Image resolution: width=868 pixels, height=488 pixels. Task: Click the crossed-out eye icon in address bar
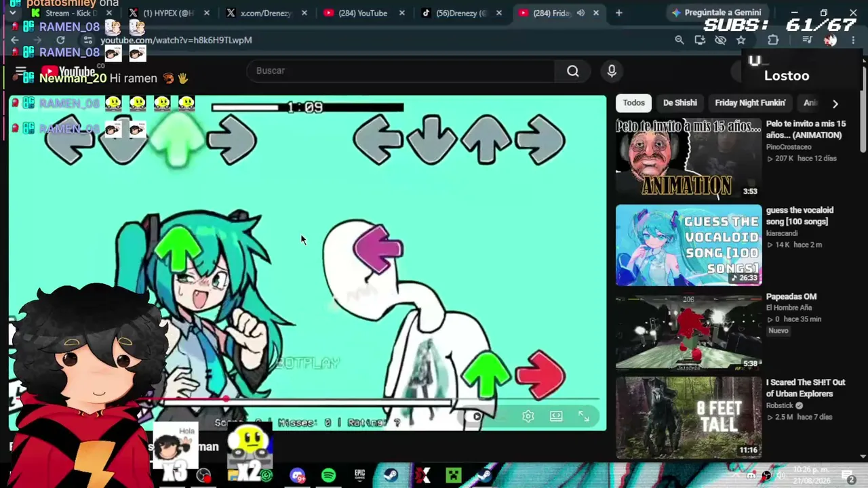point(720,40)
